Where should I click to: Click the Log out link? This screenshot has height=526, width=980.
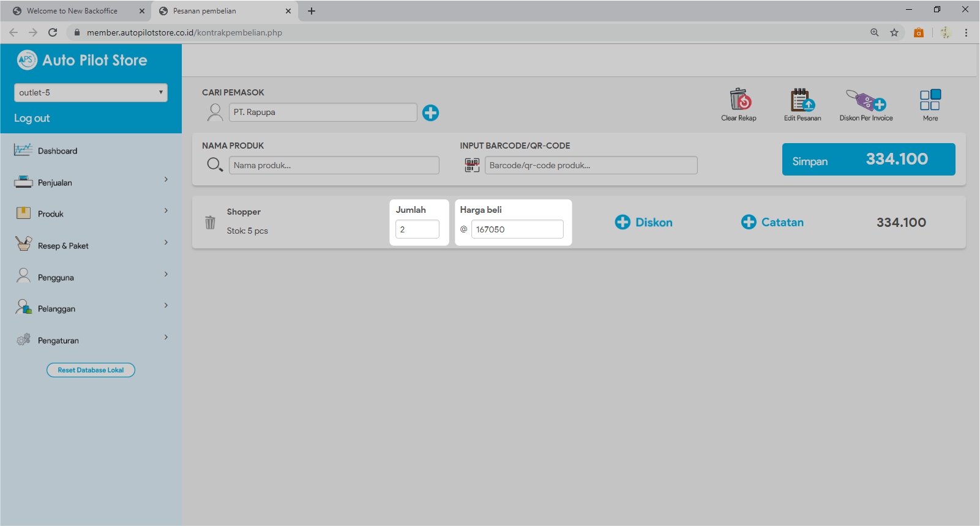click(32, 118)
